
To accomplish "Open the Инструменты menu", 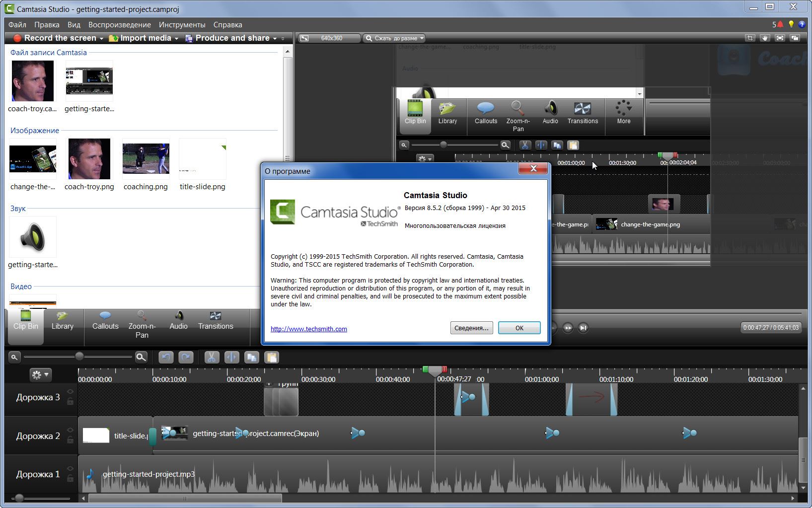I will coord(182,24).
